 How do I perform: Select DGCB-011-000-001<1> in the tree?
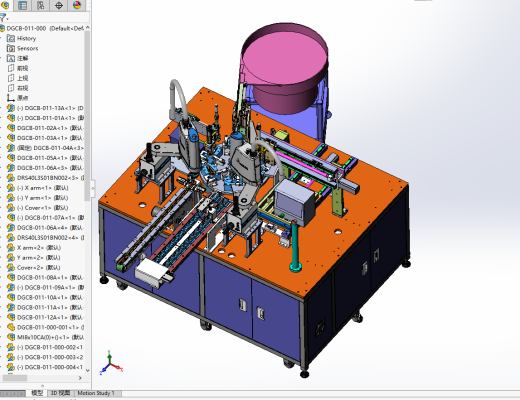tap(45, 327)
